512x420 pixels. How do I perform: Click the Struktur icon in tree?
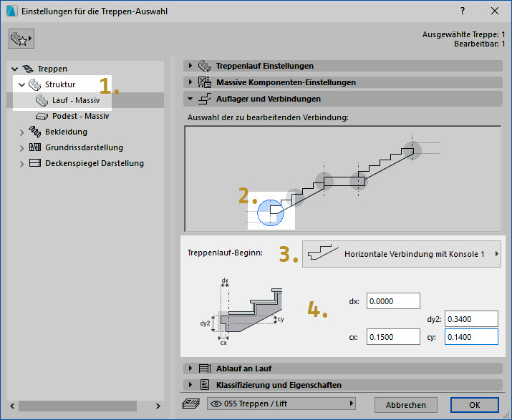pos(34,84)
